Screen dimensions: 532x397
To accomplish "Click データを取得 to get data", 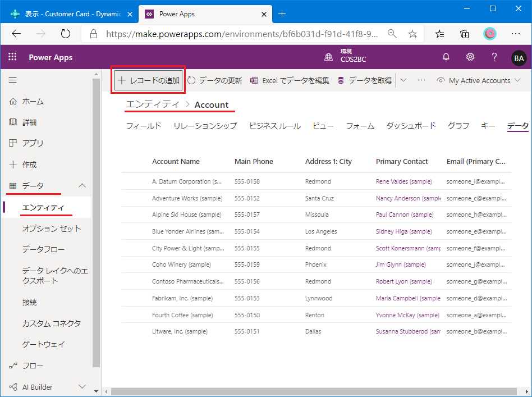I will click(x=365, y=80).
